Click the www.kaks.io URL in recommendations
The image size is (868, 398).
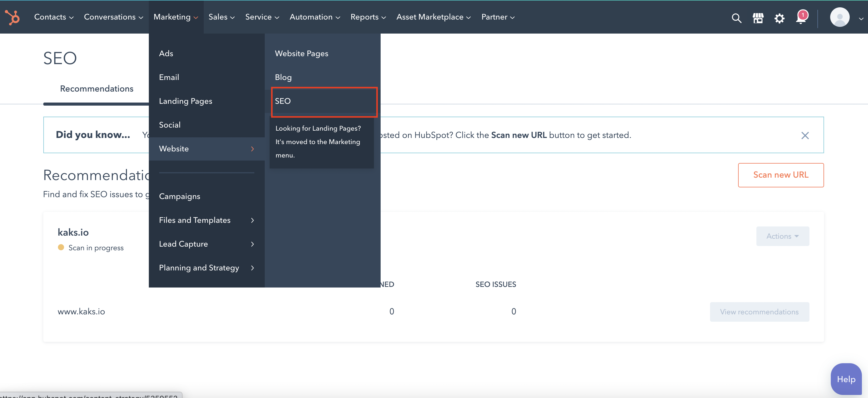82,311
